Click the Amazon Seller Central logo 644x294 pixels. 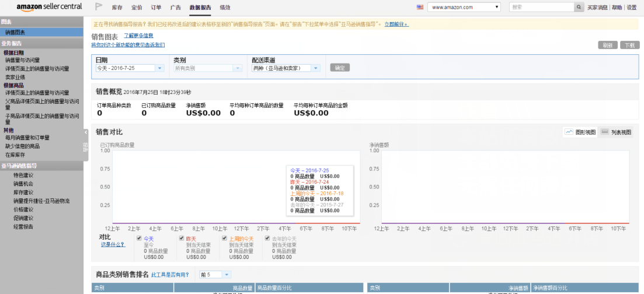coord(49,7)
